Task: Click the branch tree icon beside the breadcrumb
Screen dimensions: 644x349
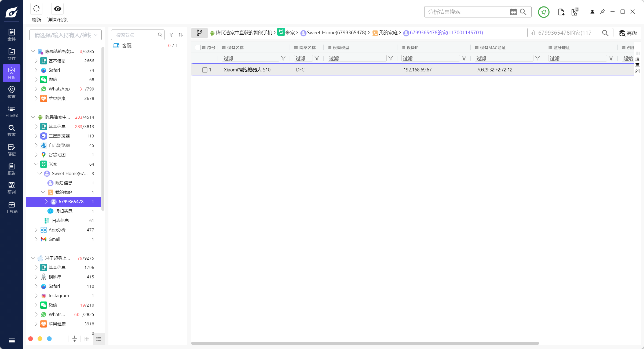Action: 199,33
